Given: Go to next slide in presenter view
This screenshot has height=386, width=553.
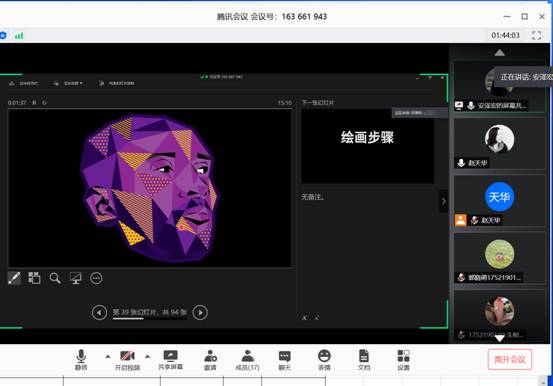Looking at the screenshot, I should tap(200, 312).
